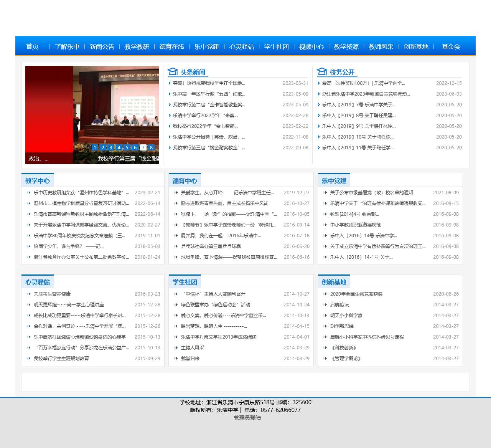
Task: Click the arrow bullet before 2020年全国生物竞赛获奖
Action: (x=325, y=294)
